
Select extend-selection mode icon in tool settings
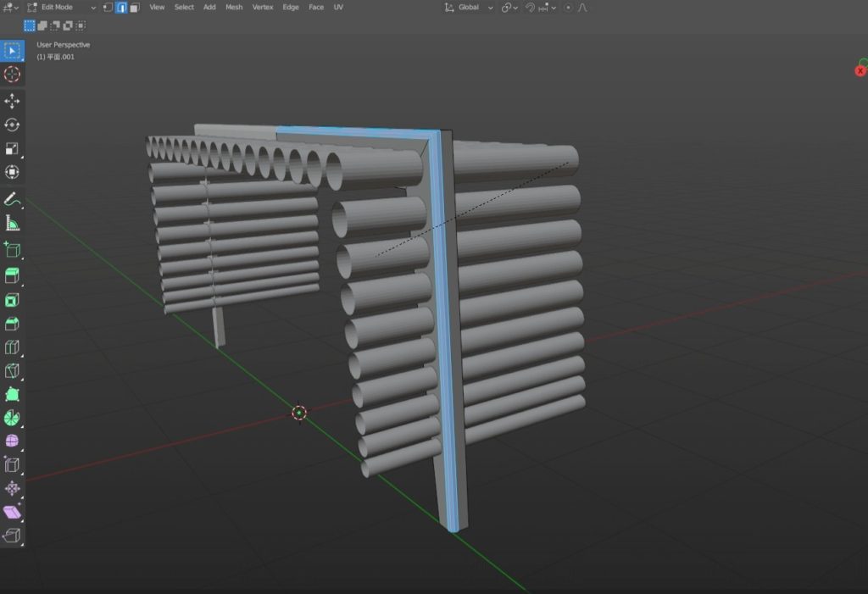click(x=42, y=25)
